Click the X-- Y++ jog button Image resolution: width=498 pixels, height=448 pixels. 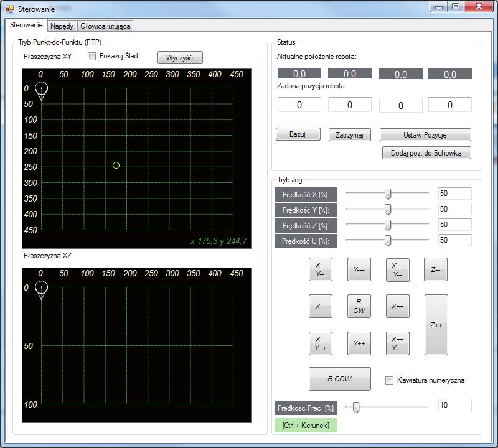point(321,343)
